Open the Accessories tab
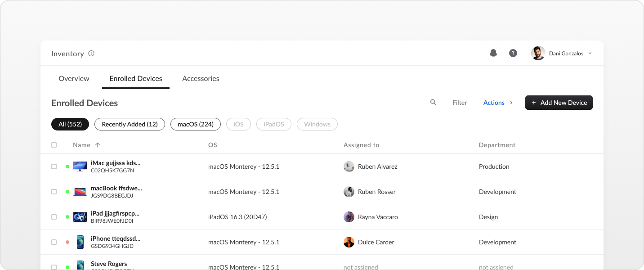 [201, 78]
